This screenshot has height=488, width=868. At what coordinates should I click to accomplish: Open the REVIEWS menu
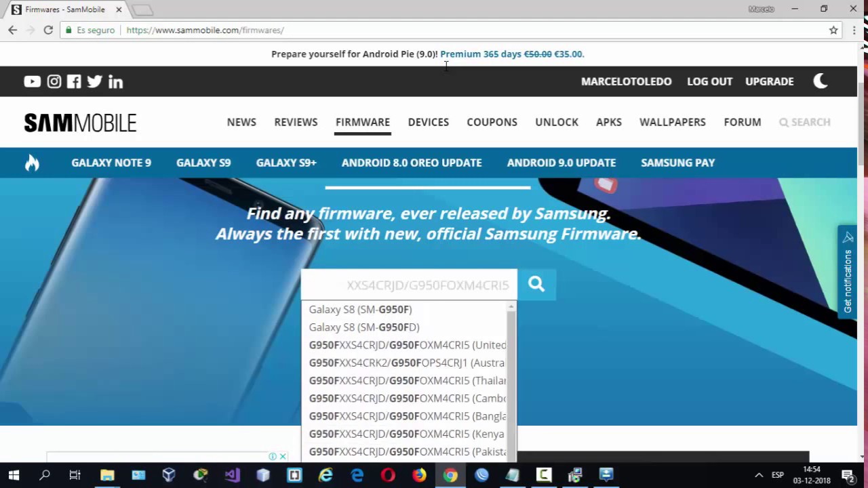(296, 122)
